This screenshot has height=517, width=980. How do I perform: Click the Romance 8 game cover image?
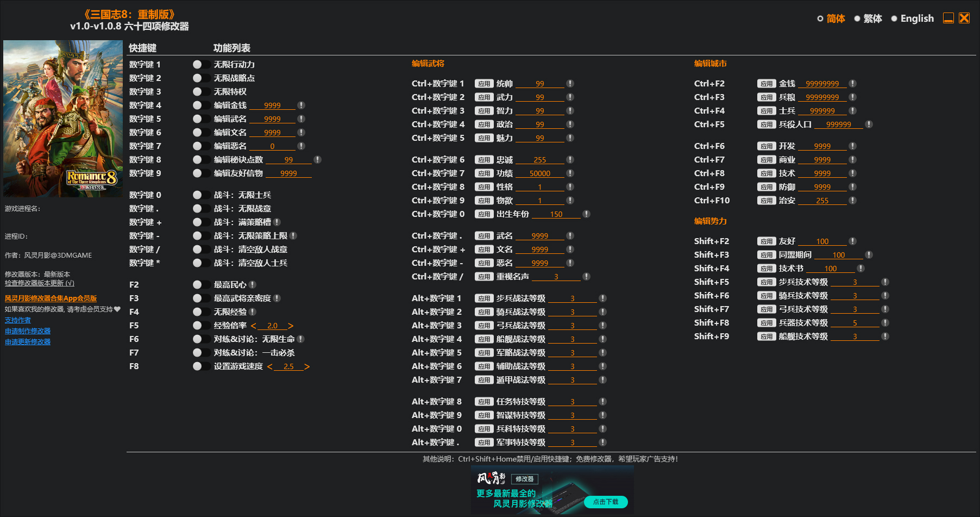(63, 119)
